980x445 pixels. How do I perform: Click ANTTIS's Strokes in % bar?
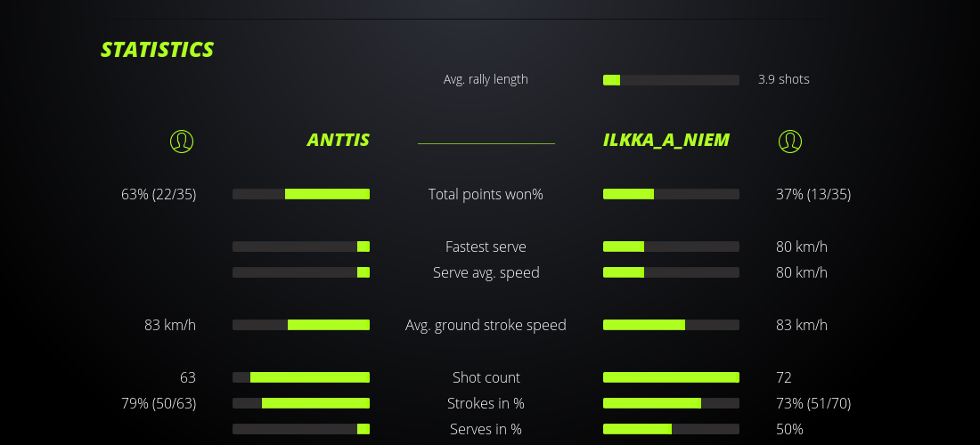pyautogui.click(x=301, y=403)
